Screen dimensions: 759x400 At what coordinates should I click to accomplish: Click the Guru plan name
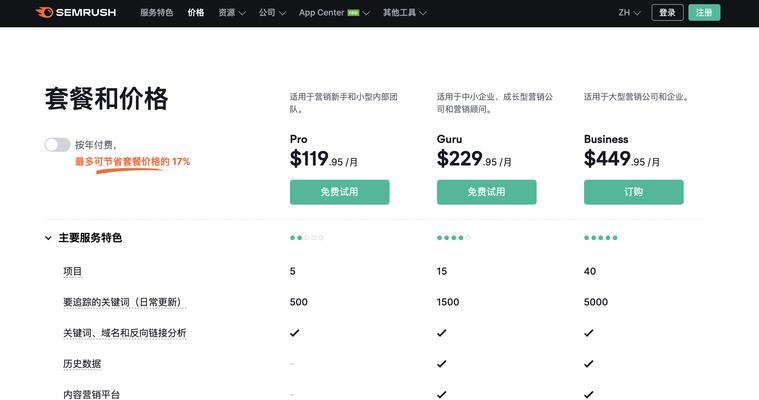click(449, 139)
